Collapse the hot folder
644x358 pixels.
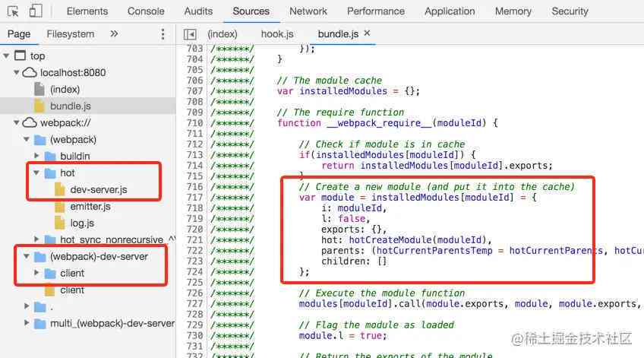coord(36,173)
